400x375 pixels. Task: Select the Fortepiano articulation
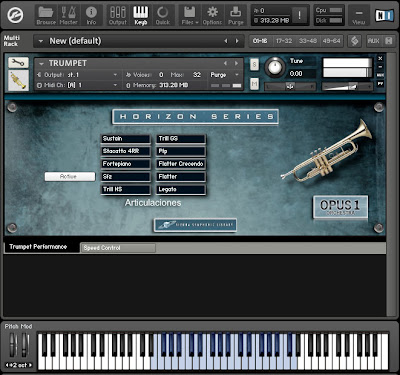126,164
